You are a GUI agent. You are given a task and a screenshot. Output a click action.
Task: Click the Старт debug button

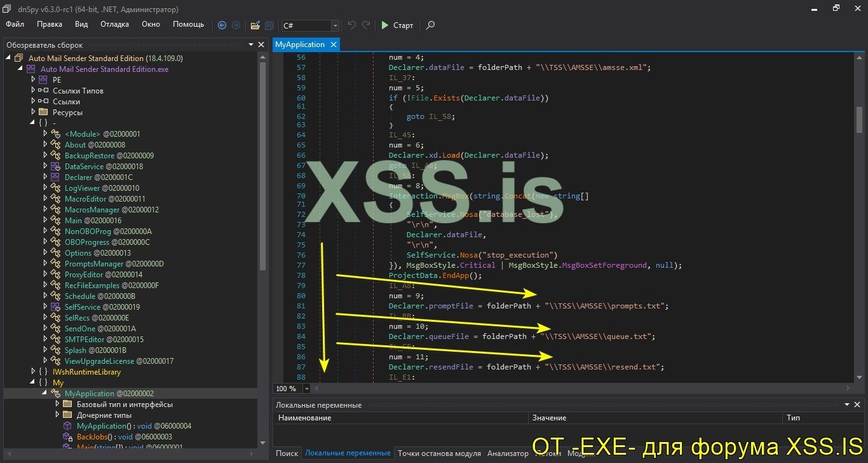click(x=397, y=25)
